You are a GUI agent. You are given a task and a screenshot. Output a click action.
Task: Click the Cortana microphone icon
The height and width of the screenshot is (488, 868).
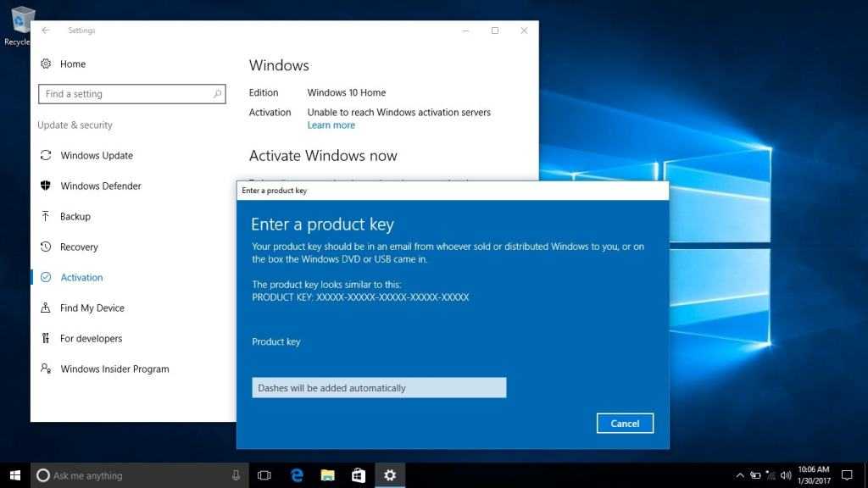tap(236, 475)
